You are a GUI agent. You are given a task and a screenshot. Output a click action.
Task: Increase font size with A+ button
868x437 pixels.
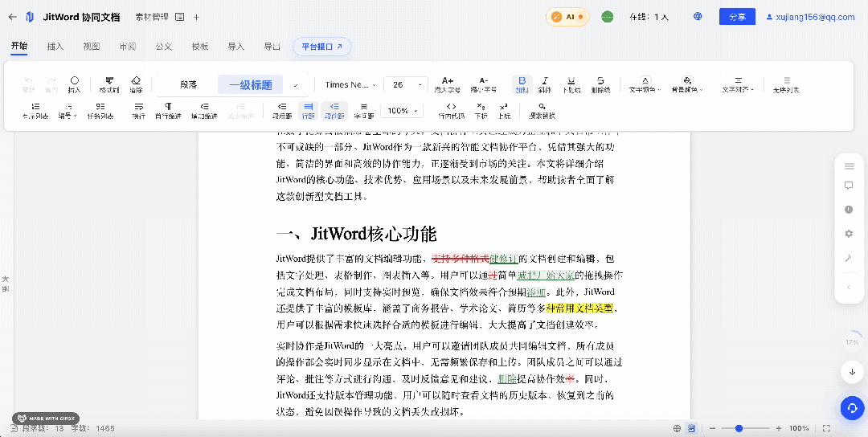click(x=448, y=84)
